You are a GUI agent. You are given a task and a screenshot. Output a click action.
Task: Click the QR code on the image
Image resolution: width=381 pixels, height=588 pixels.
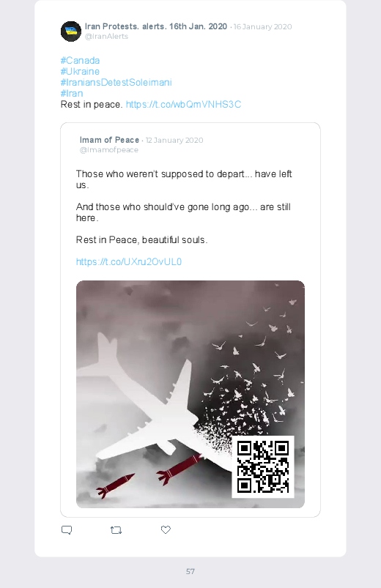[263, 467]
